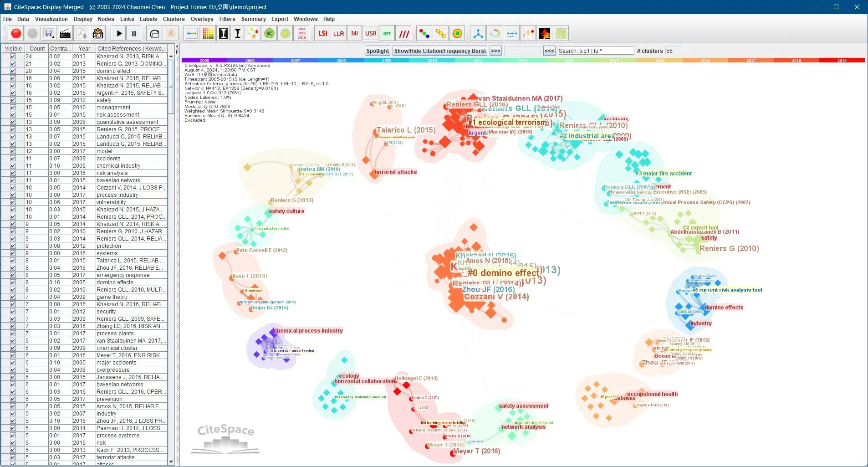Viewport: 868px width, 467px height.
Task: Uncheck visibility for domino effect row
Action: [13, 71]
